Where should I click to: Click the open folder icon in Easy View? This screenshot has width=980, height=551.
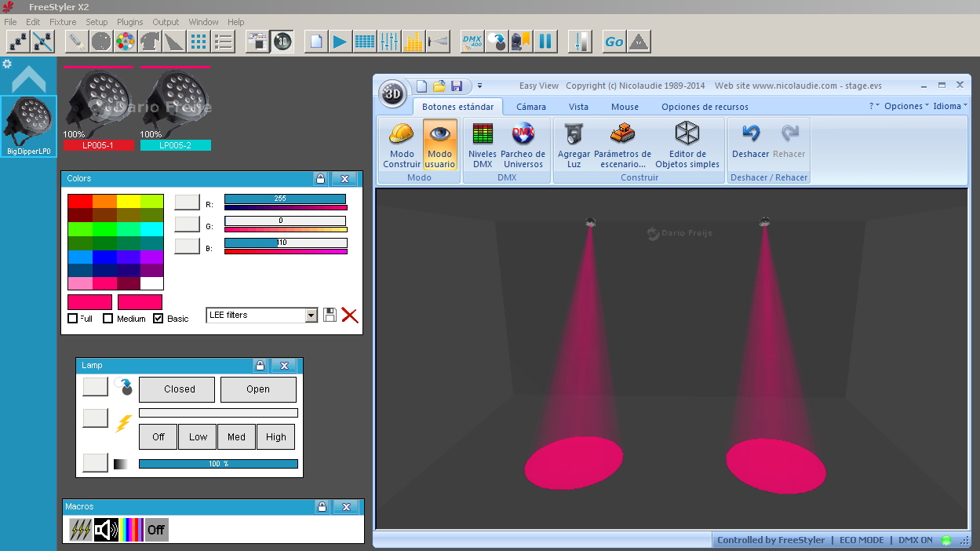click(439, 86)
